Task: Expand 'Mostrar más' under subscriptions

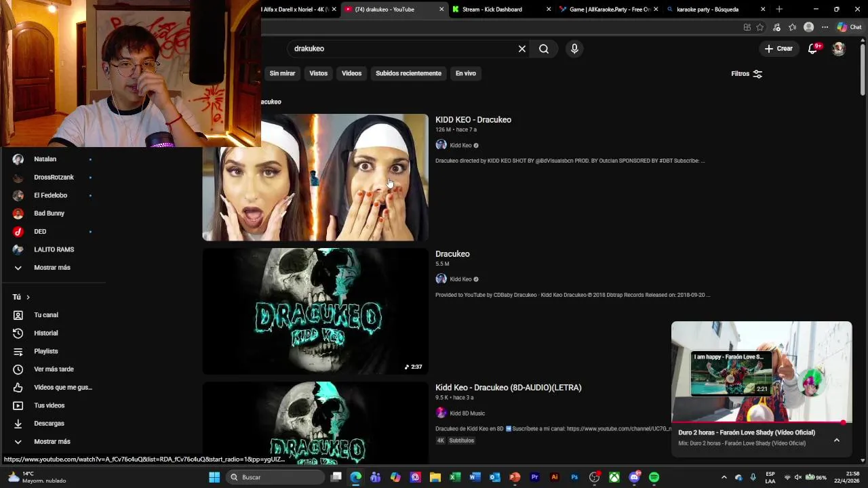Action: point(52,268)
